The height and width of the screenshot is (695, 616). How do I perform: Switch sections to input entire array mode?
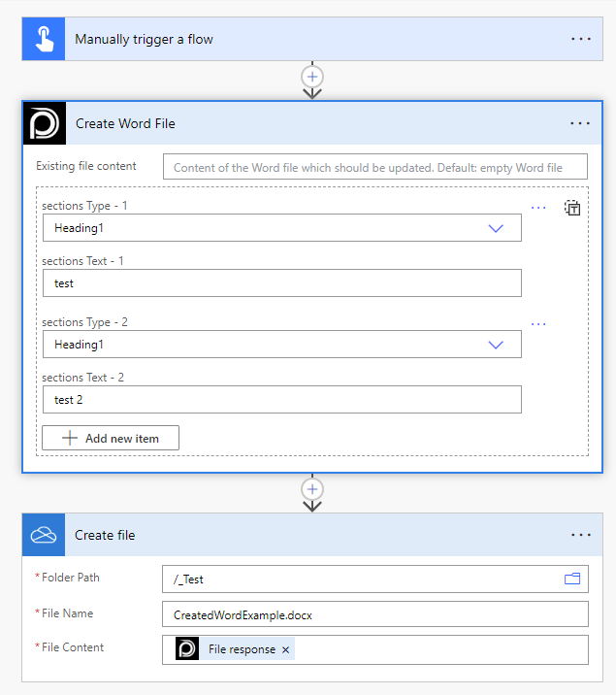[572, 208]
